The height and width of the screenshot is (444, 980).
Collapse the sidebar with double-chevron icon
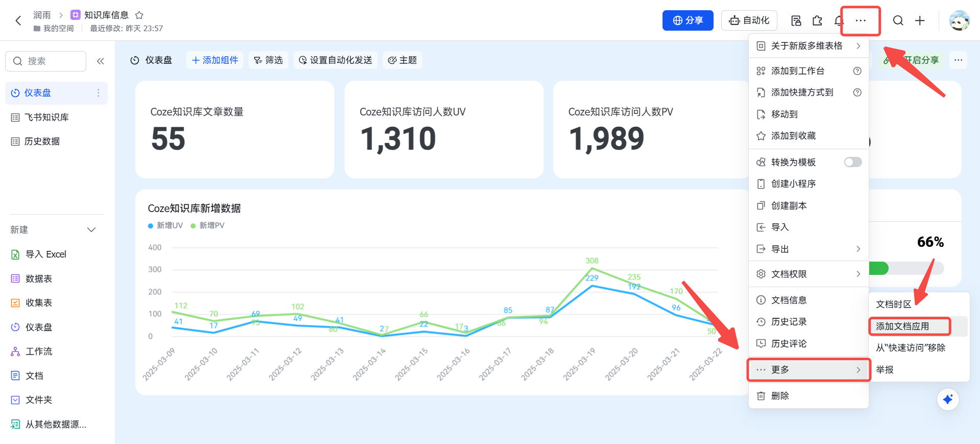pyautogui.click(x=101, y=61)
